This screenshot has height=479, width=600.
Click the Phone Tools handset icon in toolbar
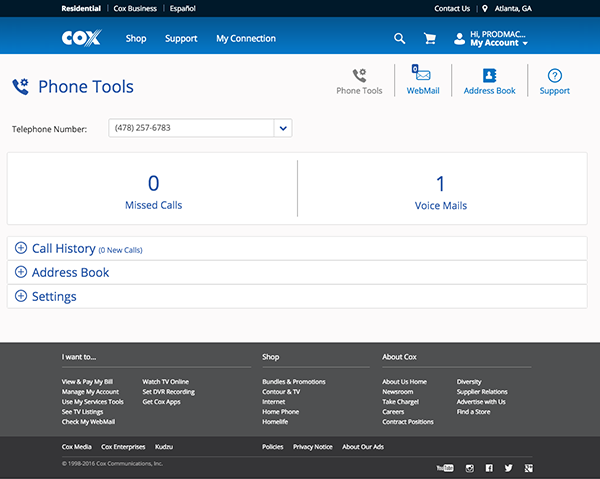coord(359,75)
